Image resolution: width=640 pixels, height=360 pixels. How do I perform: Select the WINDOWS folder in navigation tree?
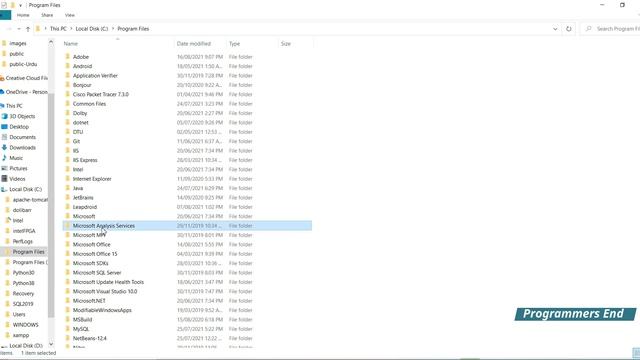(25, 325)
